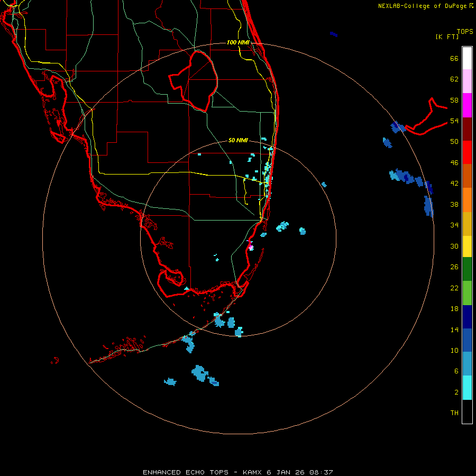Click the TH legend label
Screen dimensions: 476x476
point(454,413)
